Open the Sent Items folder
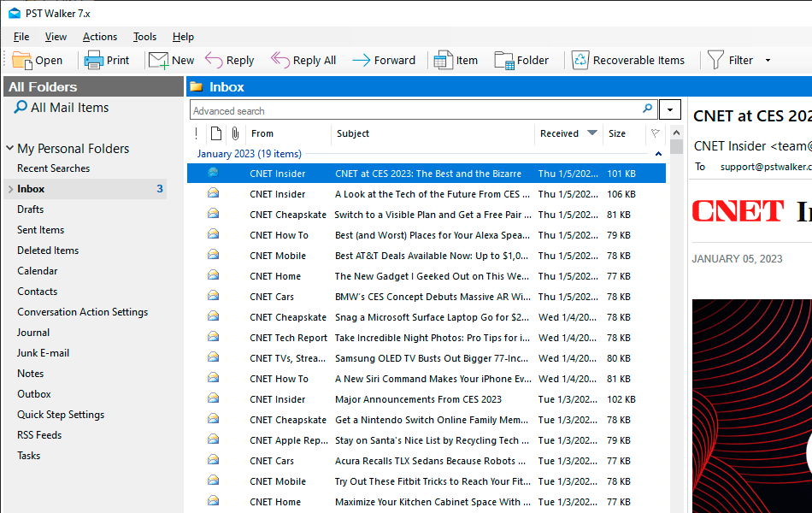 click(x=40, y=230)
